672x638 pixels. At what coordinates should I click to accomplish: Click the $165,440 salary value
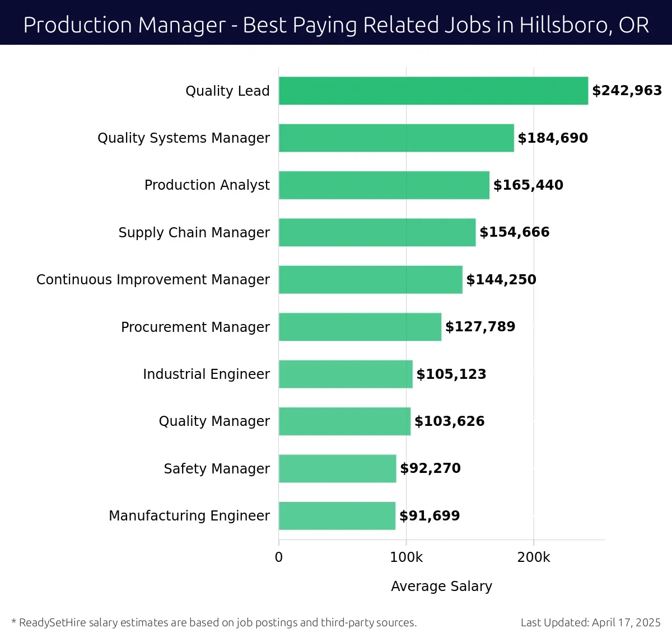(528, 185)
